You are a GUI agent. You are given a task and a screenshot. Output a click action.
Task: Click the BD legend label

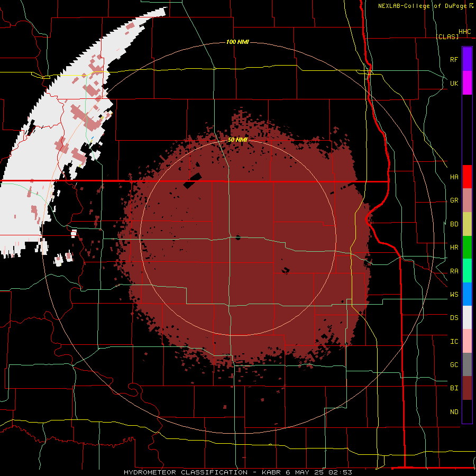(454, 224)
